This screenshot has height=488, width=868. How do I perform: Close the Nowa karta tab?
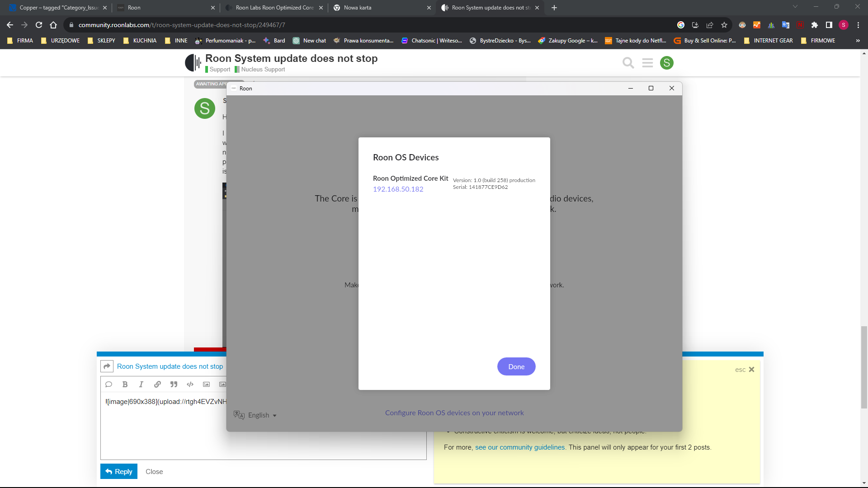[429, 8]
